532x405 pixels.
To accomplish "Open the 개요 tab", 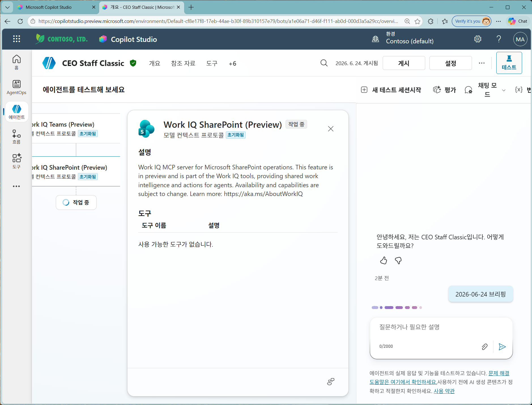I will (155, 63).
